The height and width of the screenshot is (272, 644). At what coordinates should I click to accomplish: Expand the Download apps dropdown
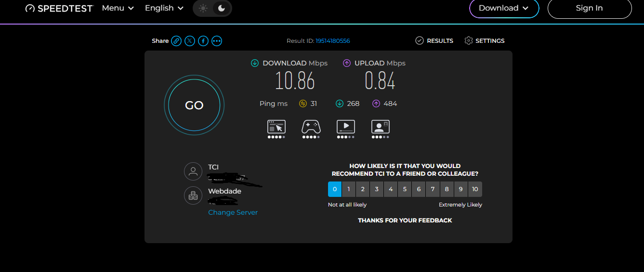point(504,8)
